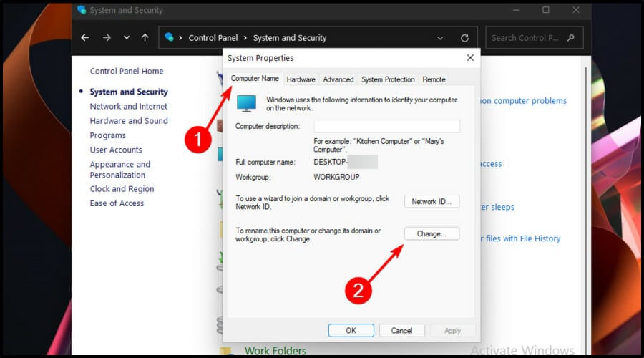Go to User Accounts link
This screenshot has width=644, height=358.
116,150
